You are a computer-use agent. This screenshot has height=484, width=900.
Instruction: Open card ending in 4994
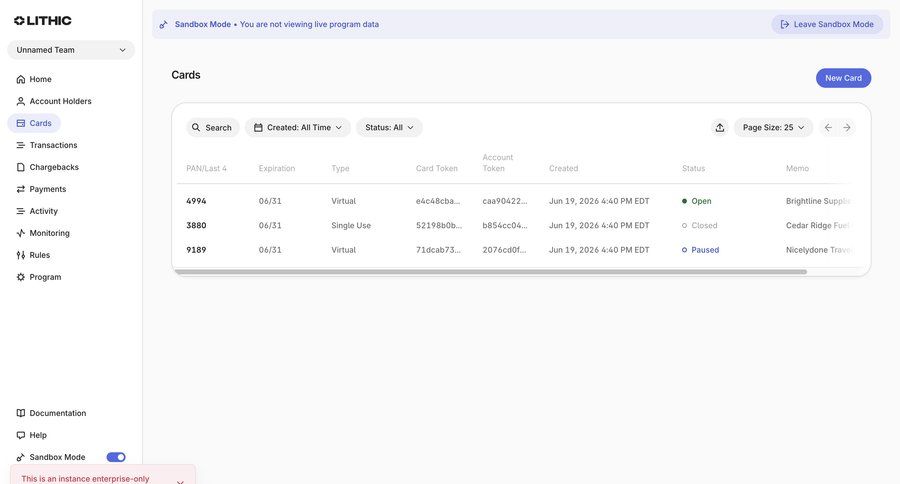coord(196,201)
